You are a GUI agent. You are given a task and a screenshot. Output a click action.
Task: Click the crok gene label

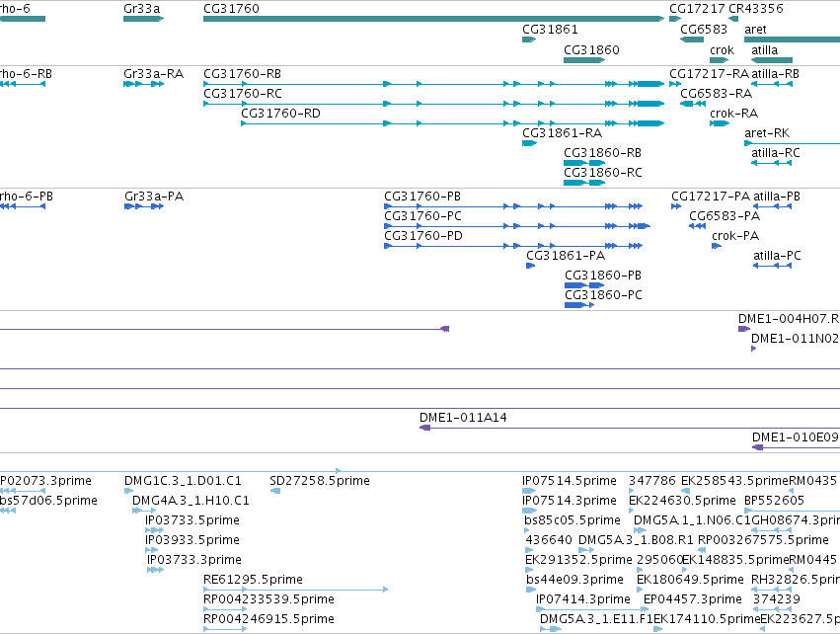coord(723,49)
